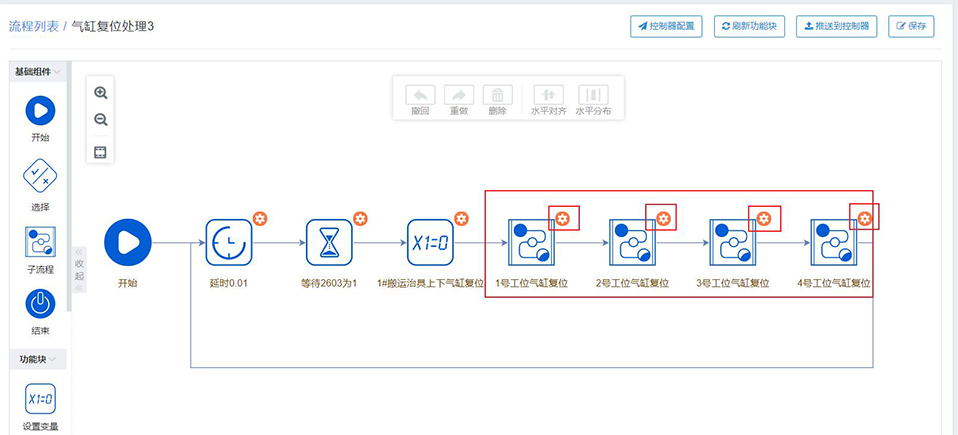Open settings gear of 4号工位气缸复位 node

[865, 218]
